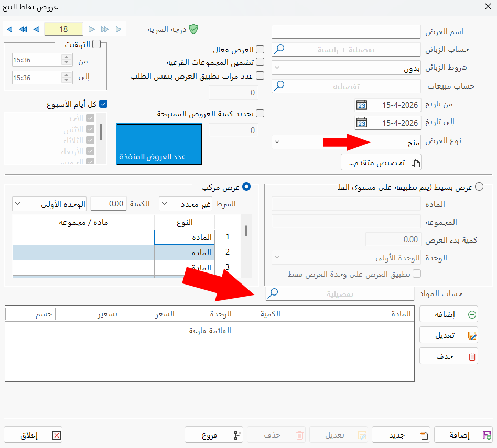Click the مادة / مجموعة column header
Screen dimensions: 497x448
83,222
